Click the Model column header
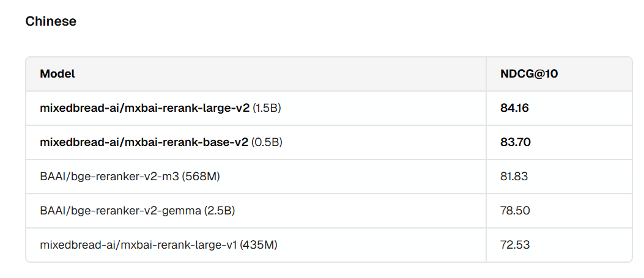The width and height of the screenshot is (644, 278). 57,74
